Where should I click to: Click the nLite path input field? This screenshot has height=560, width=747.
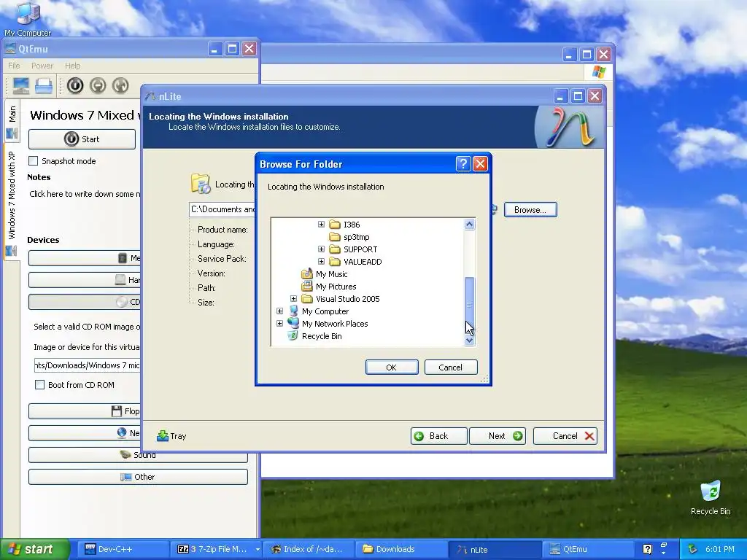[223, 209]
